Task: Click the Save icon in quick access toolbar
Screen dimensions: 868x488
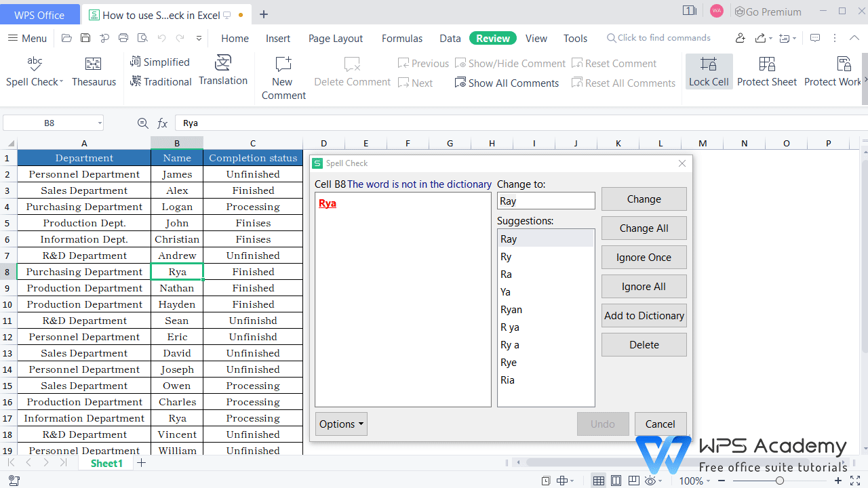Action: 85,38
